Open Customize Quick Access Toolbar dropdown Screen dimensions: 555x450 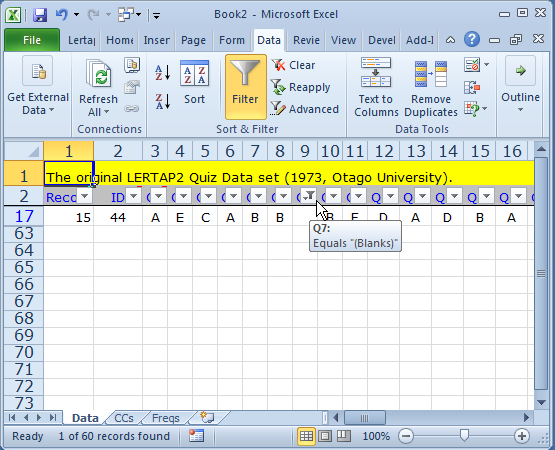coord(156,15)
